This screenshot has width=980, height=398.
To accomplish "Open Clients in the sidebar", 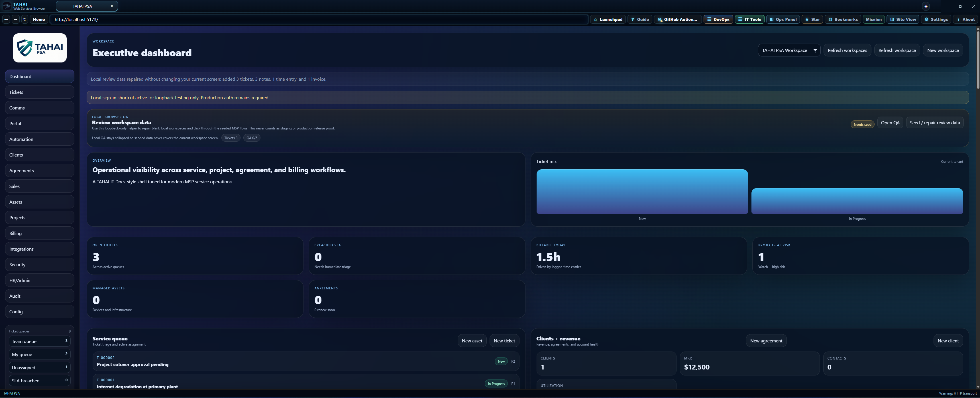I will (x=40, y=155).
